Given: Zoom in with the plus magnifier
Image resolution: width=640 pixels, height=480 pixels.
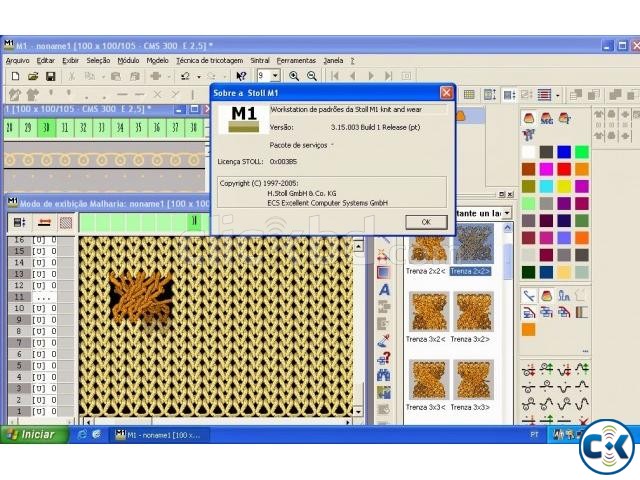Looking at the screenshot, I should tap(293, 76).
